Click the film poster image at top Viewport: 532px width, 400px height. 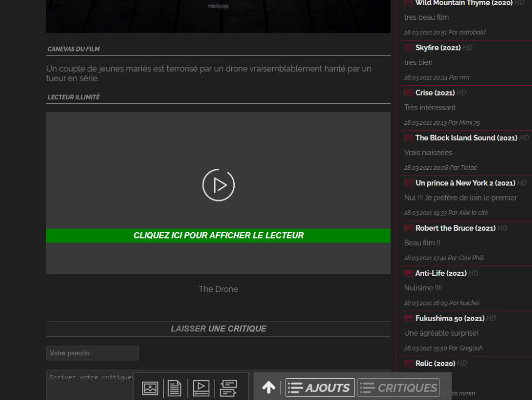218,16
